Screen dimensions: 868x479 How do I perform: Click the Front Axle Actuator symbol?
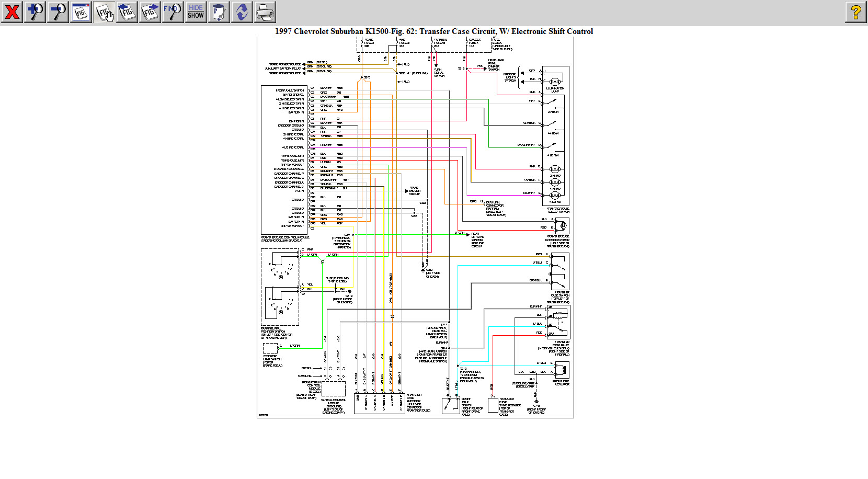click(561, 370)
